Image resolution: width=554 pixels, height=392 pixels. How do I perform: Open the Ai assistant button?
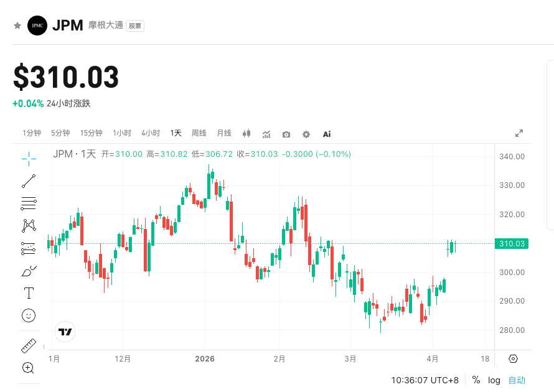tap(326, 134)
